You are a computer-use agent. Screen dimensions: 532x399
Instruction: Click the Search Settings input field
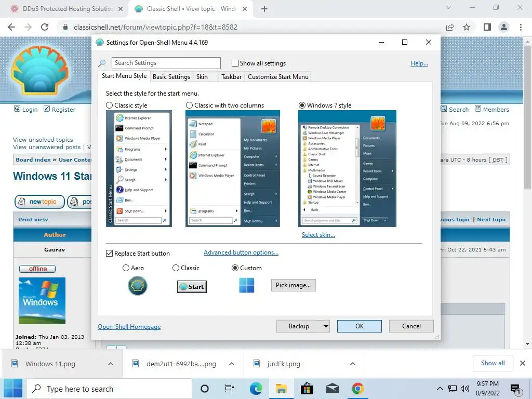tap(166, 63)
